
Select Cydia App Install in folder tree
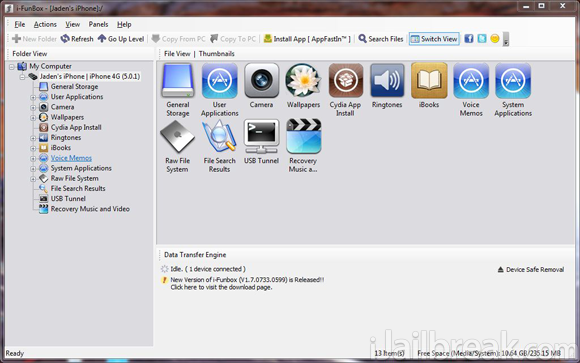coord(76,127)
